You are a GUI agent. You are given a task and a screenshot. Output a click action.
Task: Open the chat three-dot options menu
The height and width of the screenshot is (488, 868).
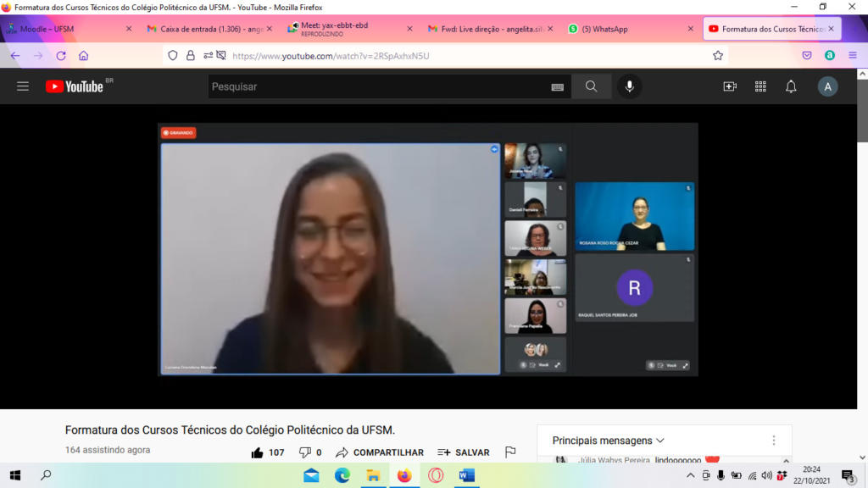pos(773,441)
